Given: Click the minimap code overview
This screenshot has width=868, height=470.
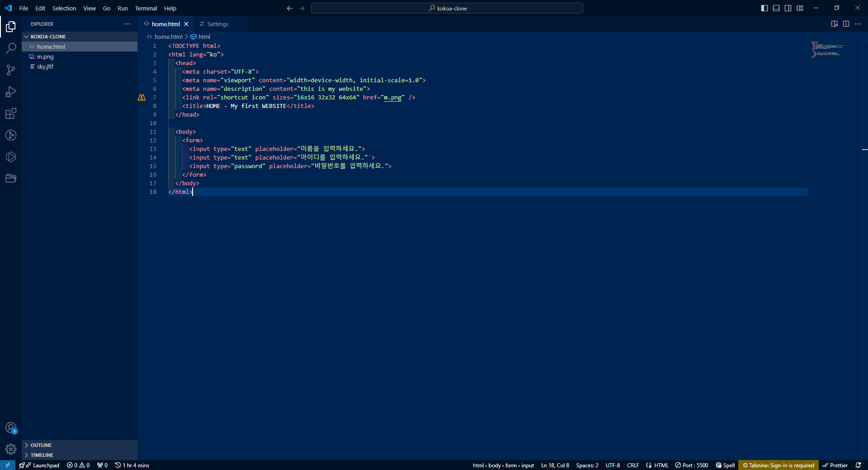Looking at the screenshot, I should (x=827, y=49).
